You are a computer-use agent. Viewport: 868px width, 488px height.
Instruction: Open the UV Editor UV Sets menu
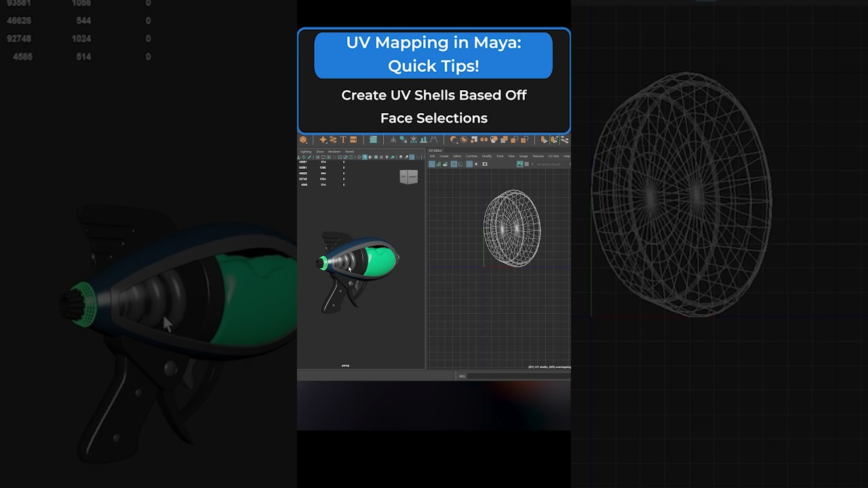coord(553,156)
